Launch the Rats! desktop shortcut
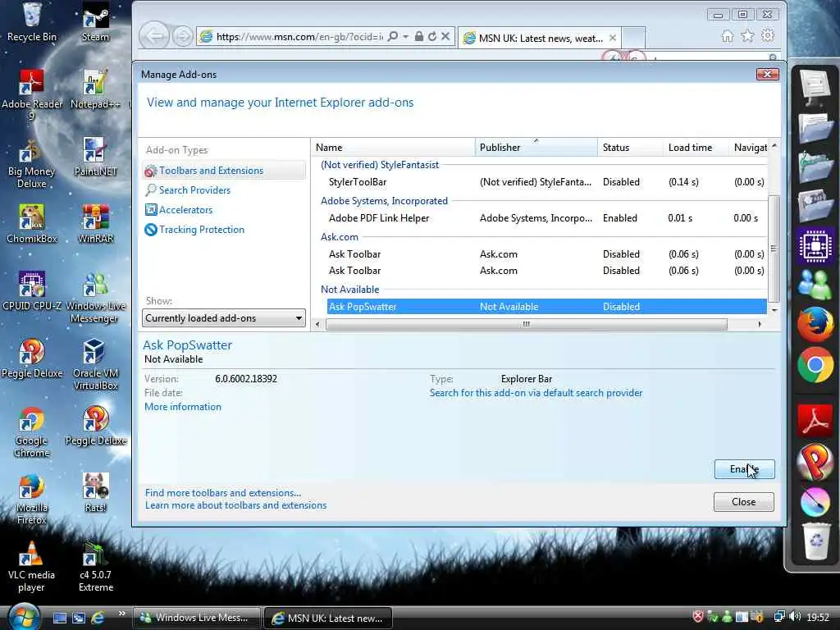This screenshot has height=630, width=840. tap(95, 493)
